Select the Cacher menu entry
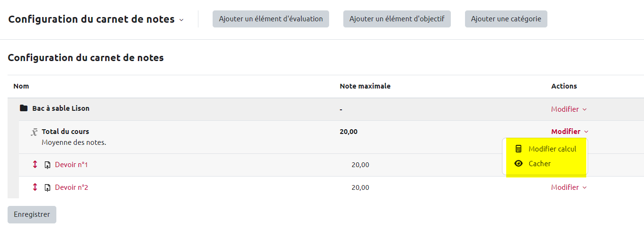 click(539, 163)
